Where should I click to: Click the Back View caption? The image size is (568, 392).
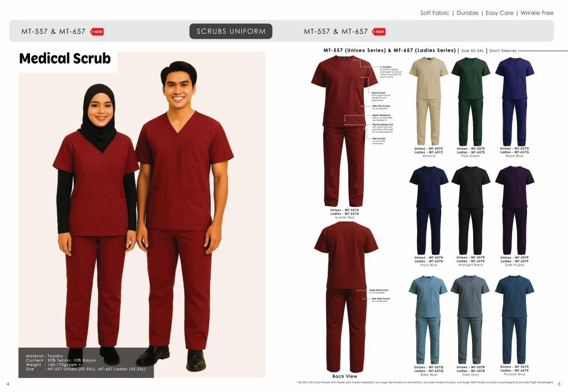pyautogui.click(x=344, y=376)
